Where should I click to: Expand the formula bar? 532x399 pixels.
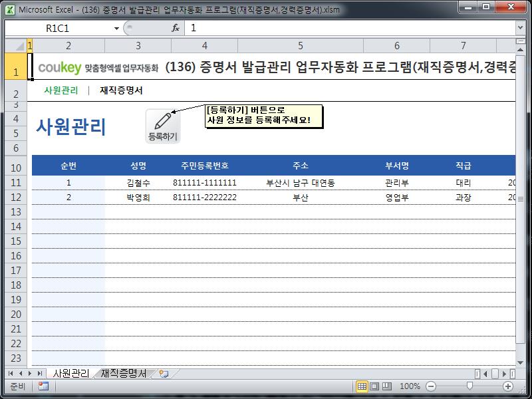tap(520, 28)
